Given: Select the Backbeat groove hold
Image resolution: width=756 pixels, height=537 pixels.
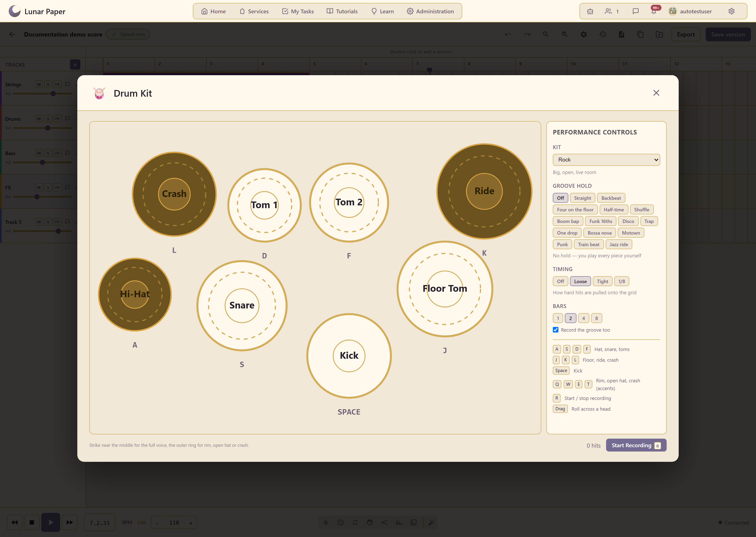Looking at the screenshot, I should 611,198.
